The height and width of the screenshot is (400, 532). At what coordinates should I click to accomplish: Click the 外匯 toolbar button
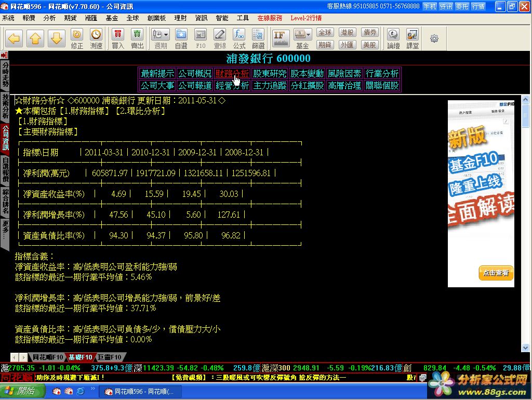348,45
